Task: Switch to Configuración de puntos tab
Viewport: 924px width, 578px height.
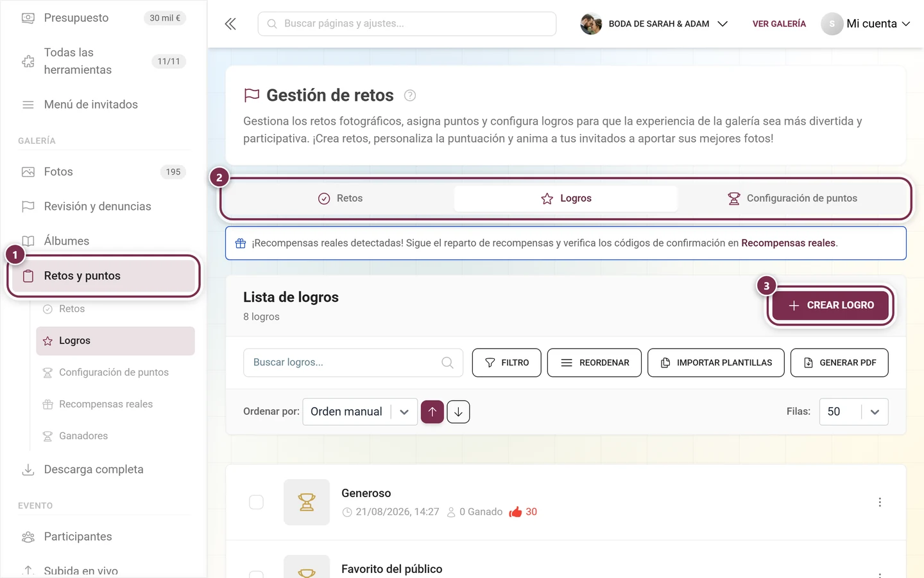Action: [792, 198]
